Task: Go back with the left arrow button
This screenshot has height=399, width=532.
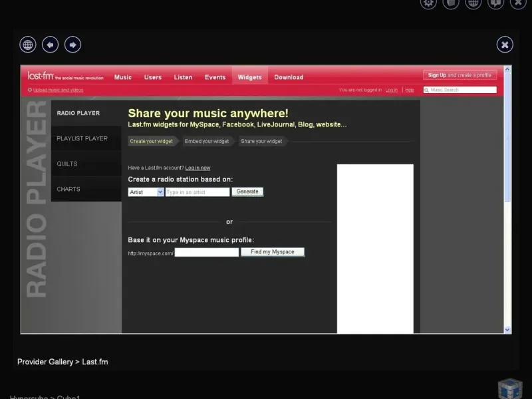Action: coord(51,45)
